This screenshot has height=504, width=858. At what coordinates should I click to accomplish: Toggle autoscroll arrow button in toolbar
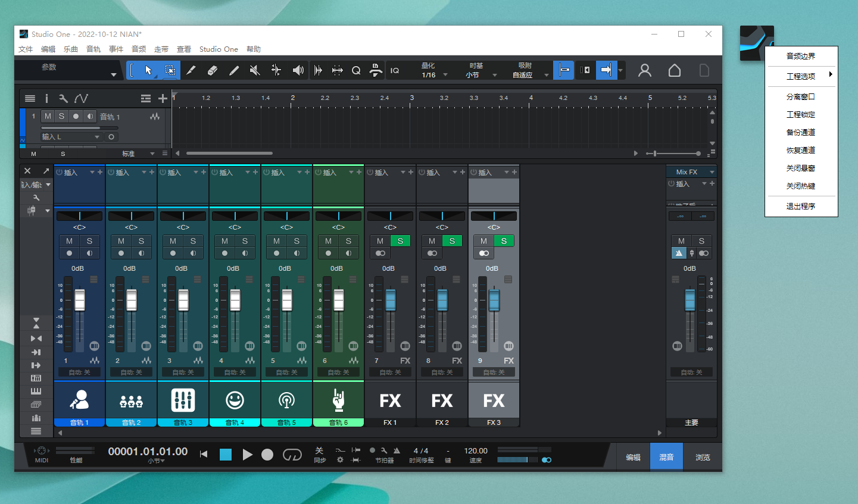click(606, 70)
